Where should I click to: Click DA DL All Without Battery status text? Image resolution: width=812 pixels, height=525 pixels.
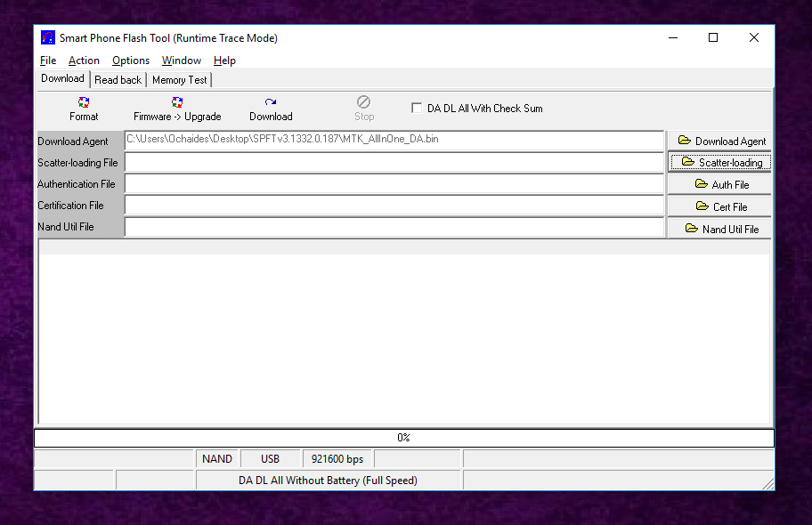point(328,481)
